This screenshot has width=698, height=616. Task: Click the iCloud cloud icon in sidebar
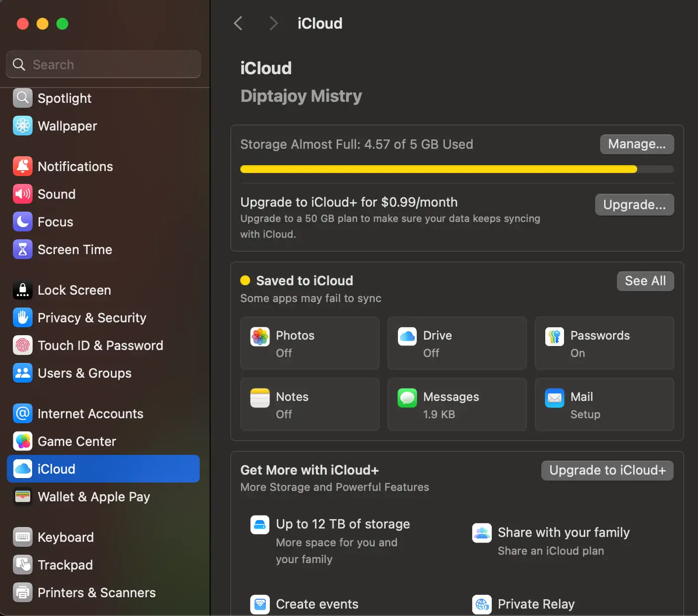click(23, 469)
